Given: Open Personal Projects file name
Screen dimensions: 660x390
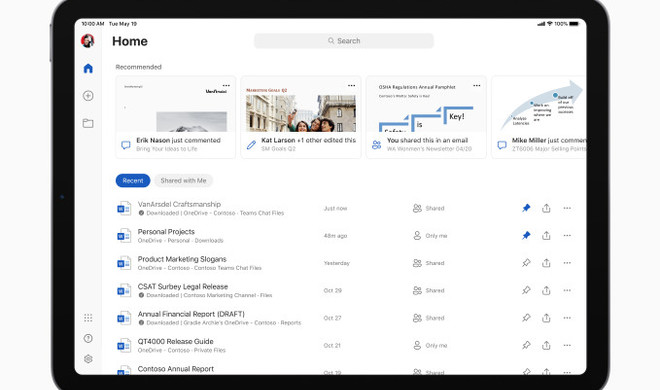Looking at the screenshot, I should point(166,231).
